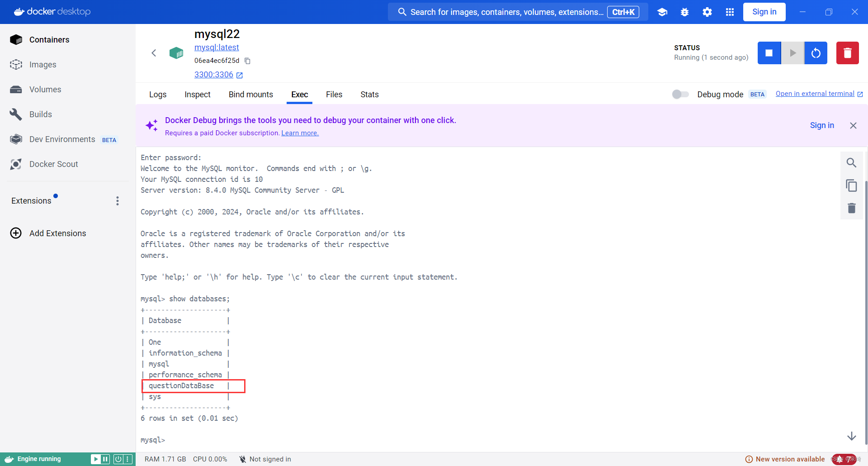Pause the Docker engine
The image size is (868, 466).
[105, 459]
